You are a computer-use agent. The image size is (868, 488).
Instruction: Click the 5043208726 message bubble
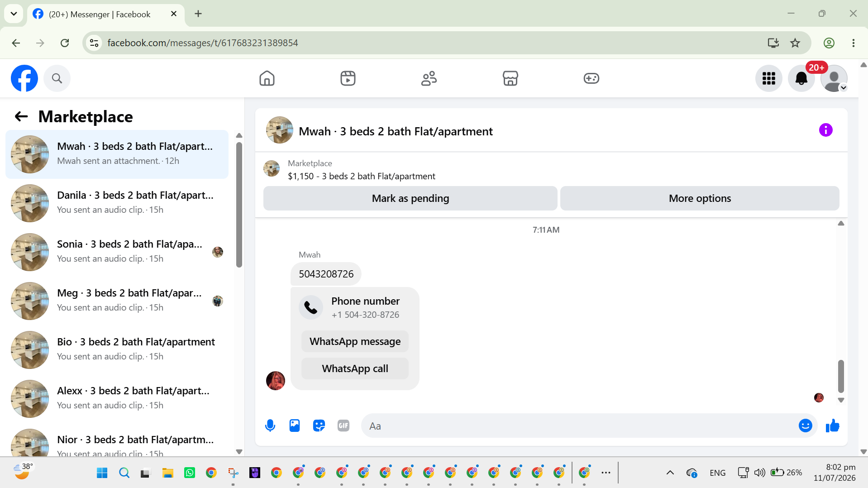[x=326, y=274]
